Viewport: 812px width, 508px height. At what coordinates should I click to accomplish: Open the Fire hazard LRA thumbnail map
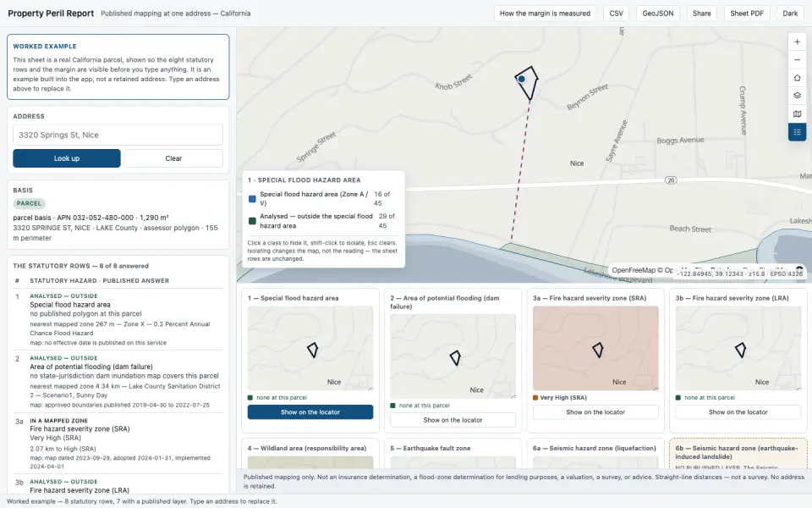738,348
